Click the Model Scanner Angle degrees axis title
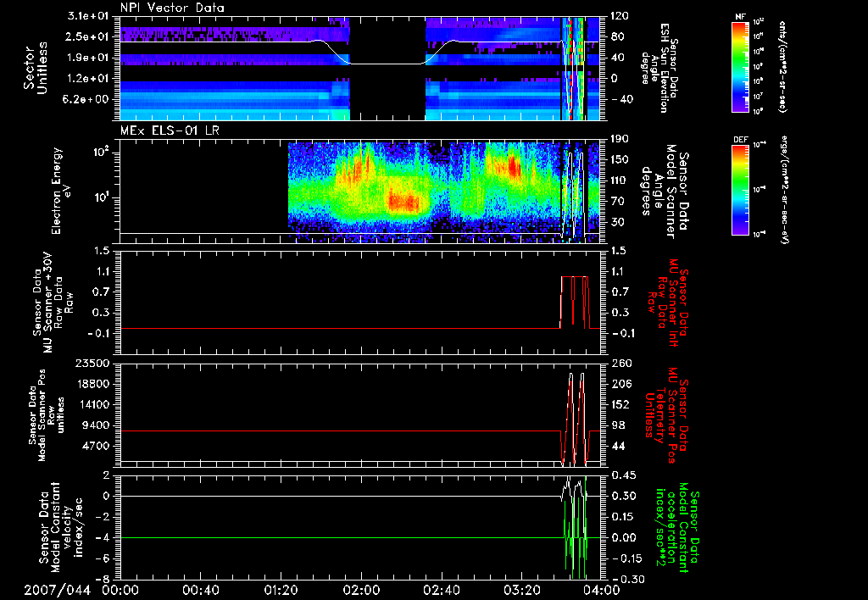Image resolution: width=868 pixels, height=600 pixels. (665, 191)
